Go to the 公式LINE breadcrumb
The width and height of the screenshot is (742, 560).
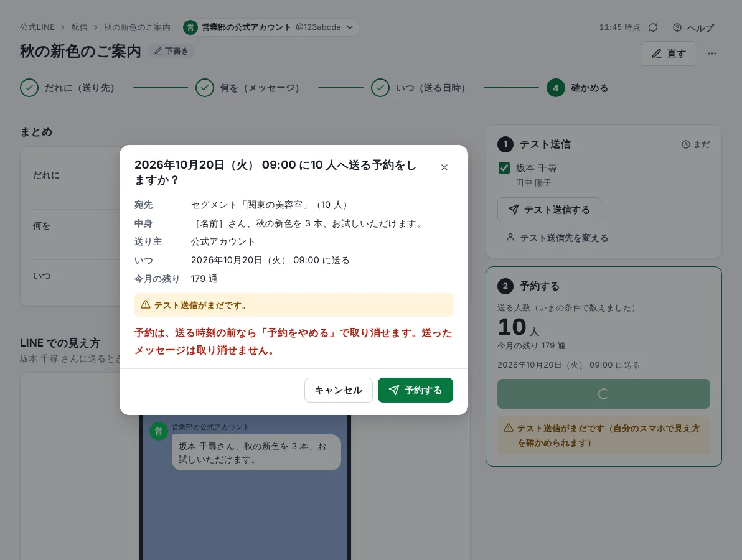coord(37,27)
